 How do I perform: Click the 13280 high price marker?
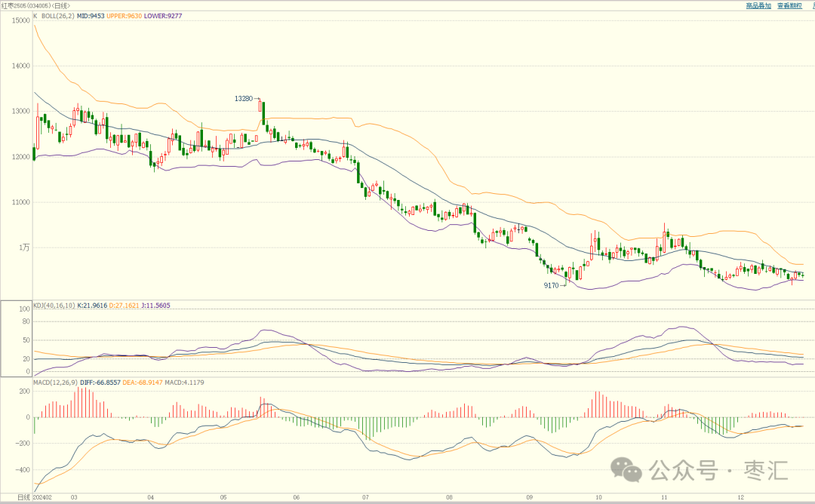[x=243, y=99]
